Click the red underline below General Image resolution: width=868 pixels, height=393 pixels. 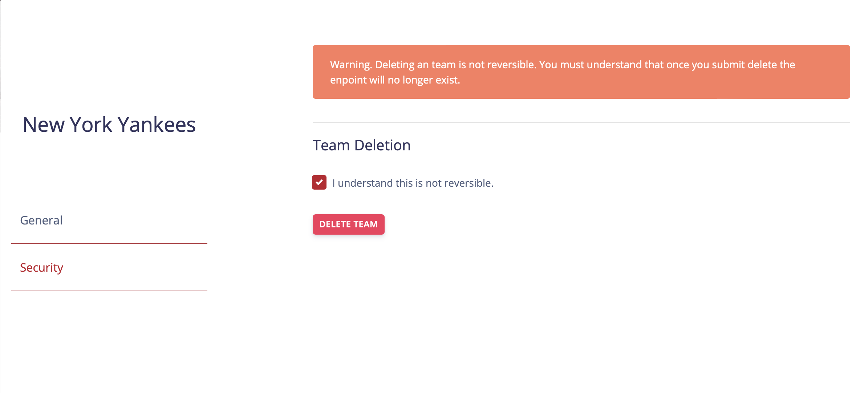coord(109,244)
